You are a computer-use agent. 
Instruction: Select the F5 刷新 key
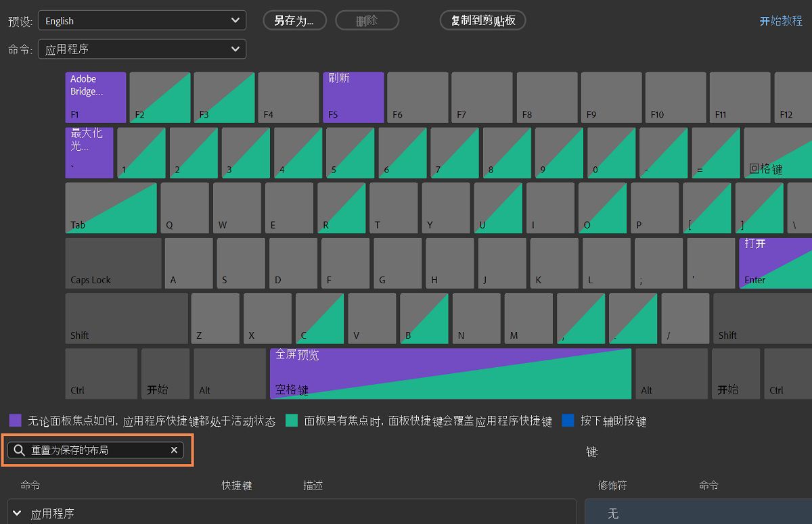coord(353,97)
